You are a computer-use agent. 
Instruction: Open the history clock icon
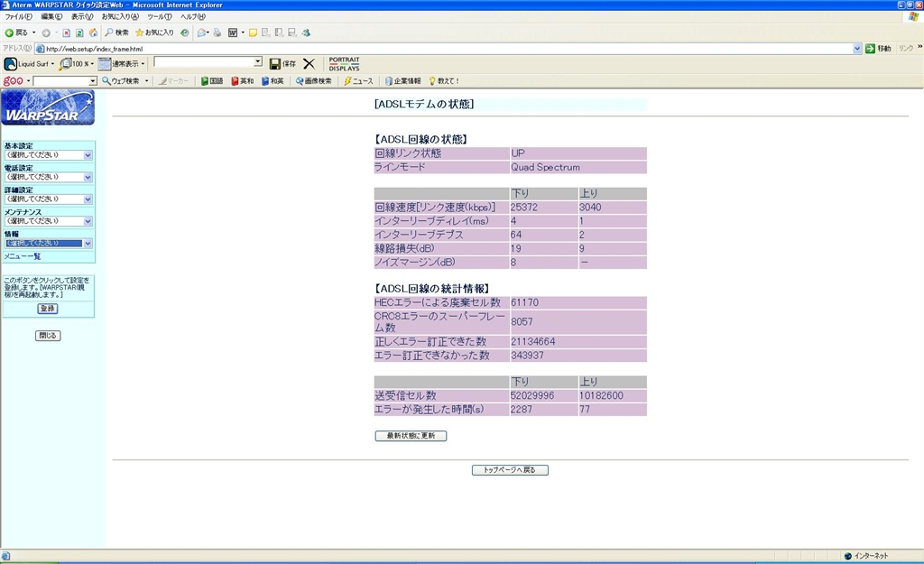[x=185, y=33]
